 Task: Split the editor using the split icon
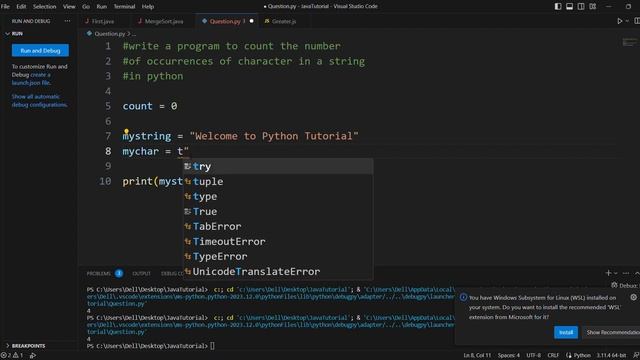[x=637, y=21]
